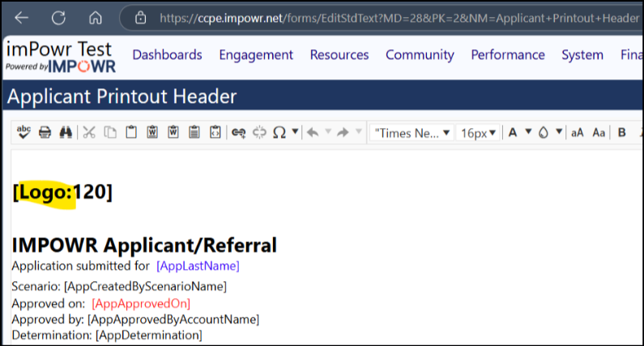Open the browser home page icon
Viewport: 644px width, 346px height.
pos(96,18)
